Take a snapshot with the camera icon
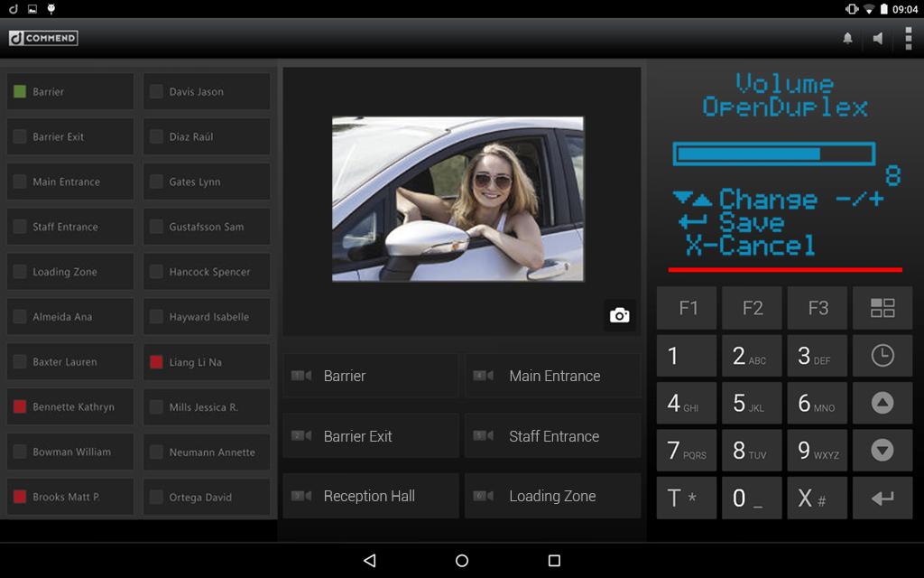The width and height of the screenshot is (924, 578). coord(619,315)
